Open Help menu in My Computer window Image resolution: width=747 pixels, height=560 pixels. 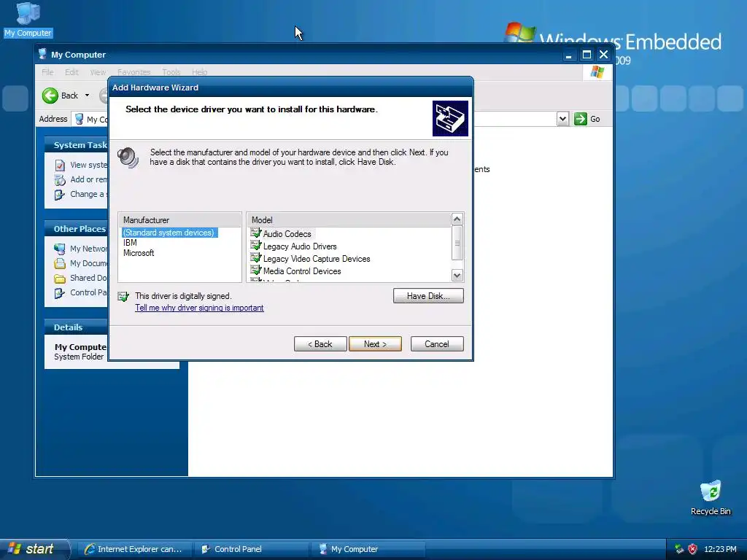tap(200, 72)
